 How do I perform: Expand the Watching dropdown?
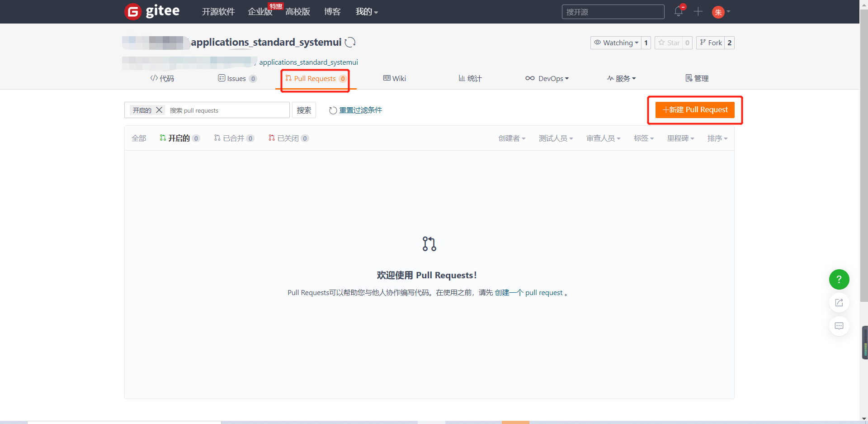(x=616, y=43)
